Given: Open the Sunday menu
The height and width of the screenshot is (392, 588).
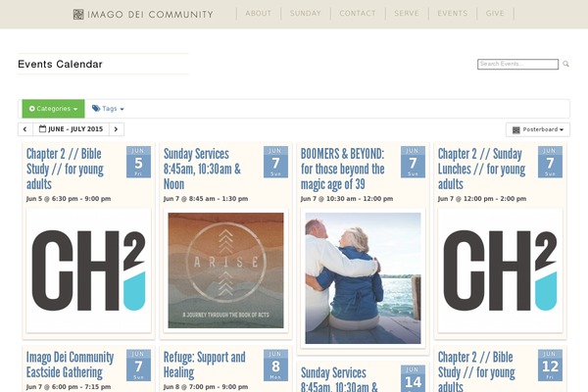Looking at the screenshot, I should [305, 14].
